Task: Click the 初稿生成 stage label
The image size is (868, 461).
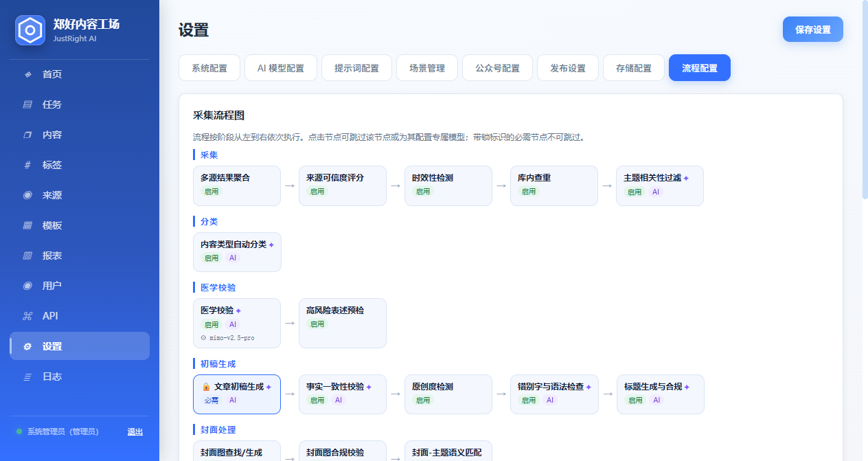Action: coord(218,363)
